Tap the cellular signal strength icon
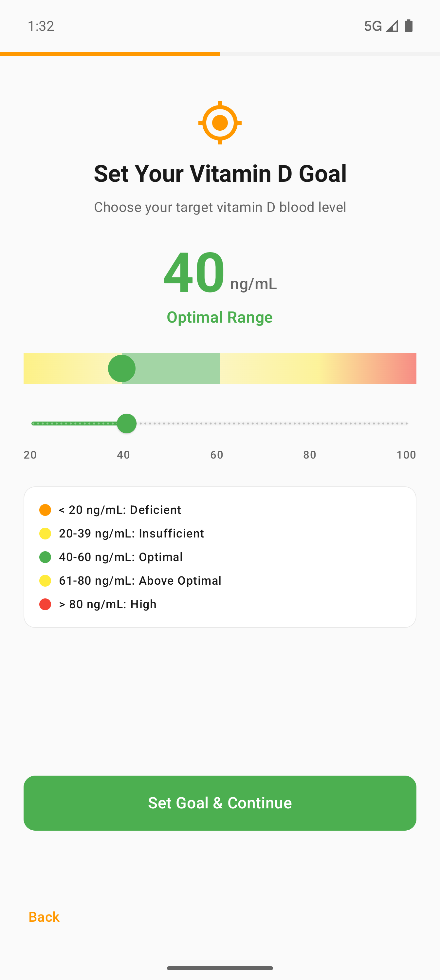 [x=392, y=26]
